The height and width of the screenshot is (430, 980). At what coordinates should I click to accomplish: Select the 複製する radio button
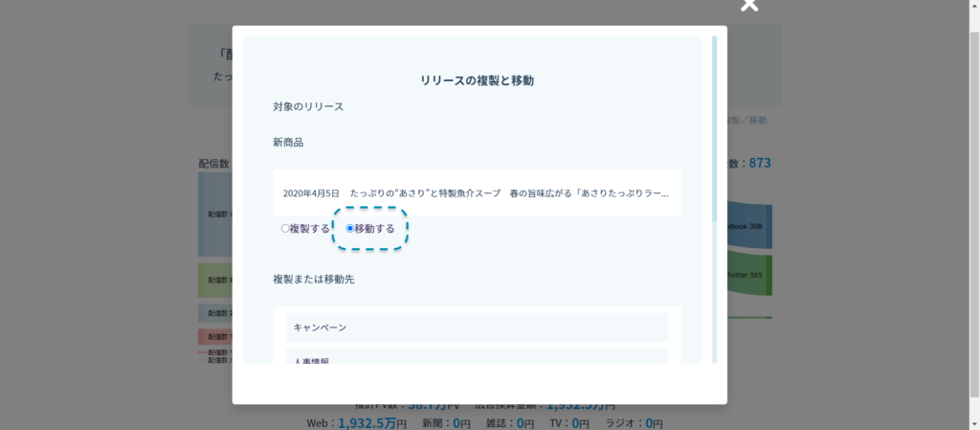coord(284,229)
